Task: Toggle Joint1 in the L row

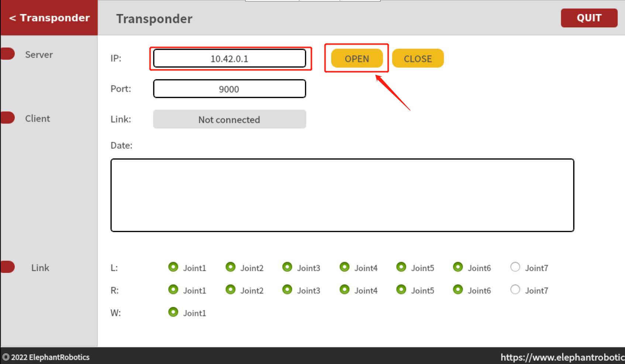Action: (173, 267)
